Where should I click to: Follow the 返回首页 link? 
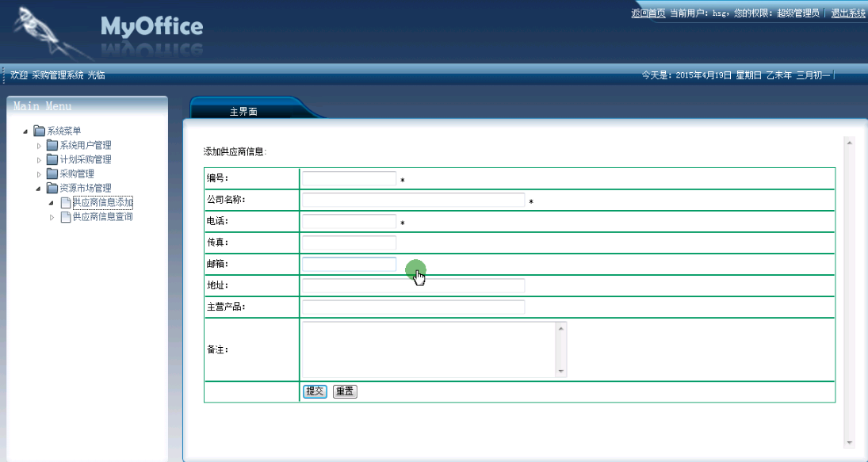[648, 13]
